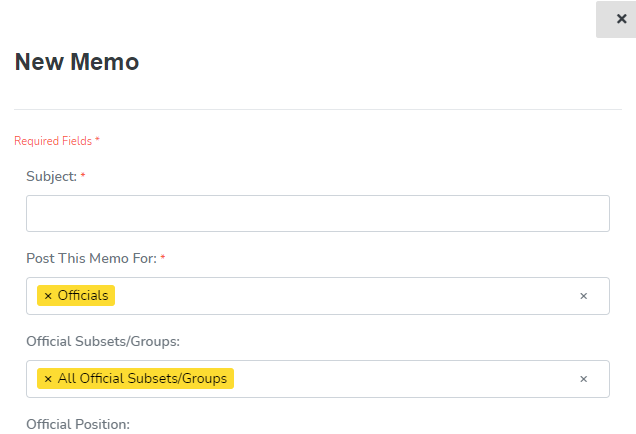This screenshot has height=434, width=636.
Task: Click the Official Position label
Action: [78, 424]
